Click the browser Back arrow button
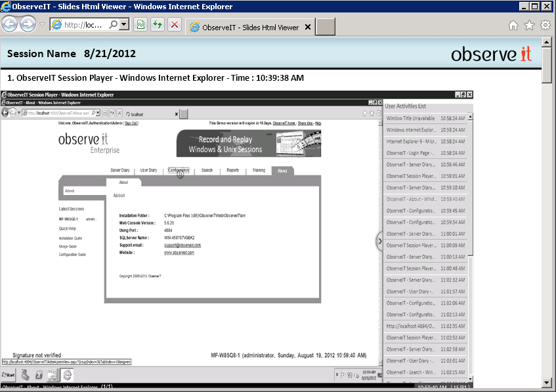 coord(10,25)
